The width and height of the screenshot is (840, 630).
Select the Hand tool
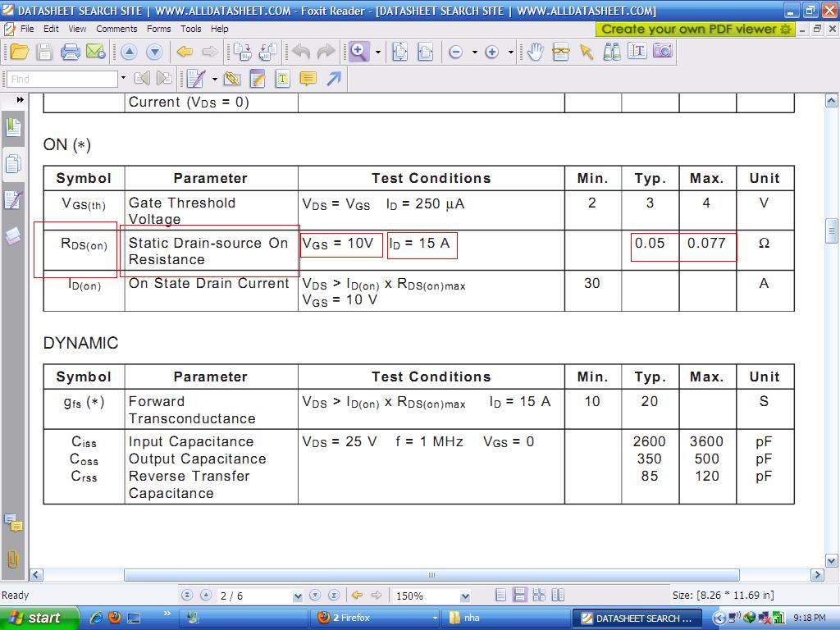tap(535, 52)
